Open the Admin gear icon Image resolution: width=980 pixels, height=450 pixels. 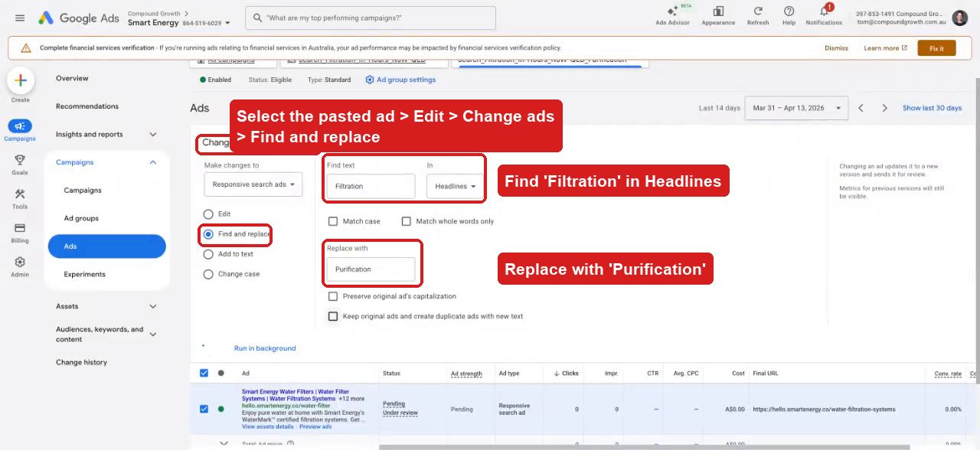click(x=20, y=262)
